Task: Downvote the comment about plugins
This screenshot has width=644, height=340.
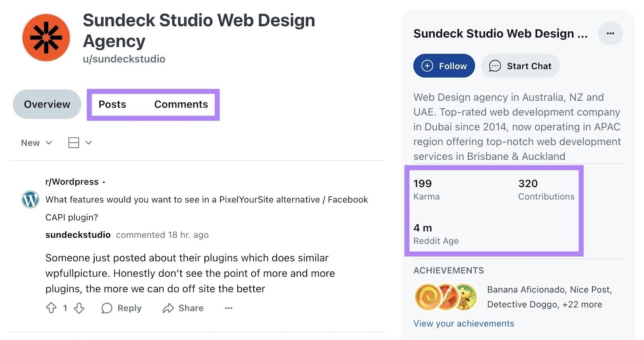Action: click(79, 308)
